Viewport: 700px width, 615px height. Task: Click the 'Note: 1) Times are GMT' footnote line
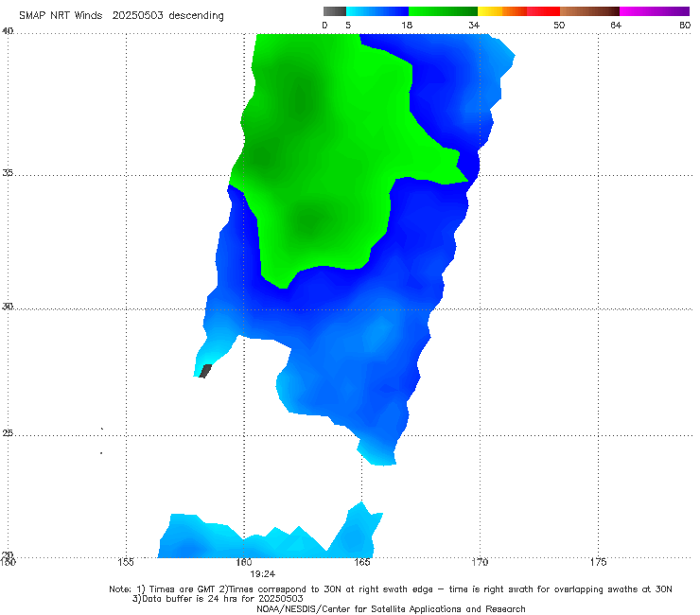[x=391, y=589]
